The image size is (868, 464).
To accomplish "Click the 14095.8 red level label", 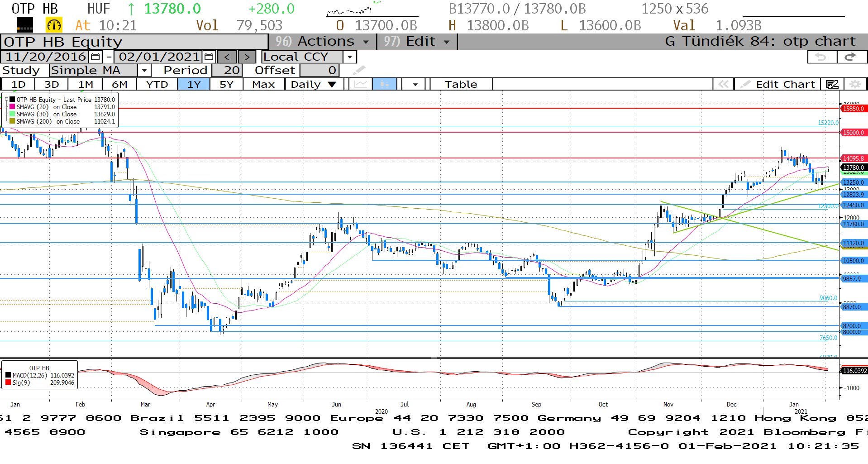I will click(x=854, y=158).
